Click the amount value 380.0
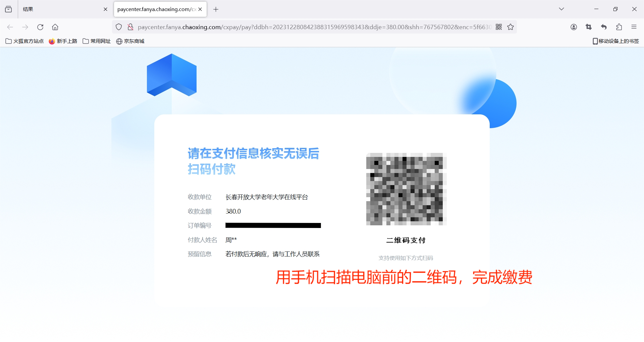The height and width of the screenshot is (342, 644). pos(233,212)
